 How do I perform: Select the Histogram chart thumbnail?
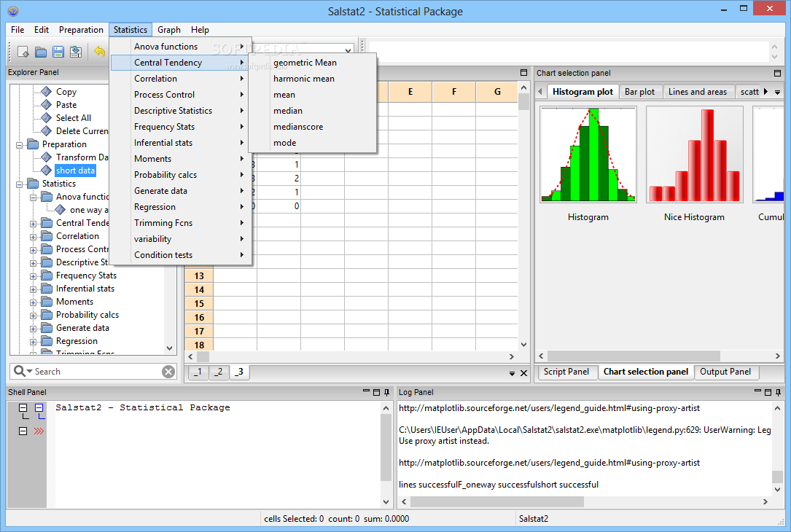click(x=588, y=154)
